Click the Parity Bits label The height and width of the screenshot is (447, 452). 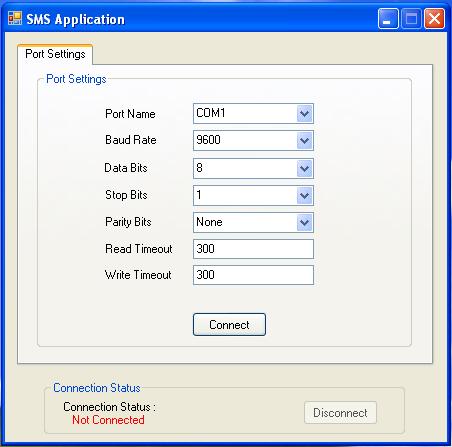pyautogui.click(x=128, y=222)
